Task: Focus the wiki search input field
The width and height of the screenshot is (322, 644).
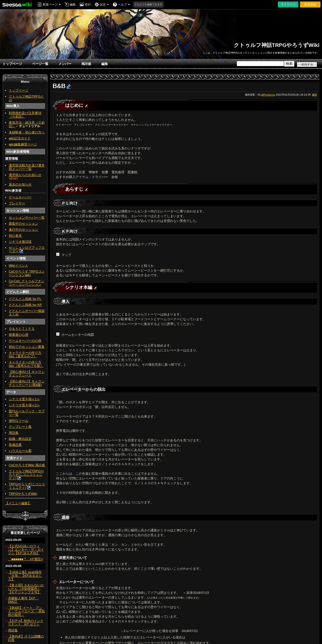Action: [260, 64]
